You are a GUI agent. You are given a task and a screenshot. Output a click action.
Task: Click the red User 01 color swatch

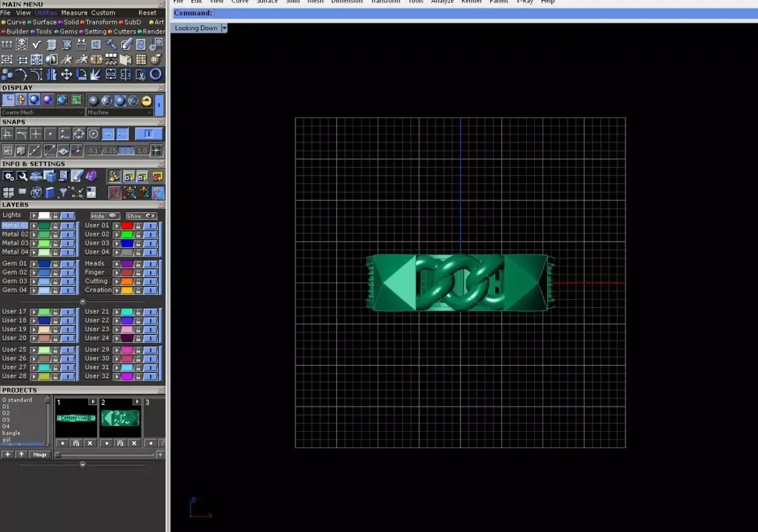127,226
